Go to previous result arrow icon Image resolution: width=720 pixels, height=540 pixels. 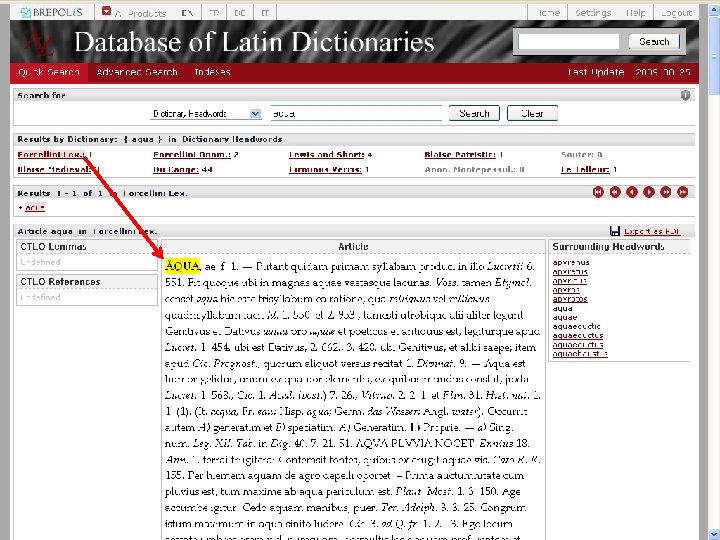pos(632,192)
